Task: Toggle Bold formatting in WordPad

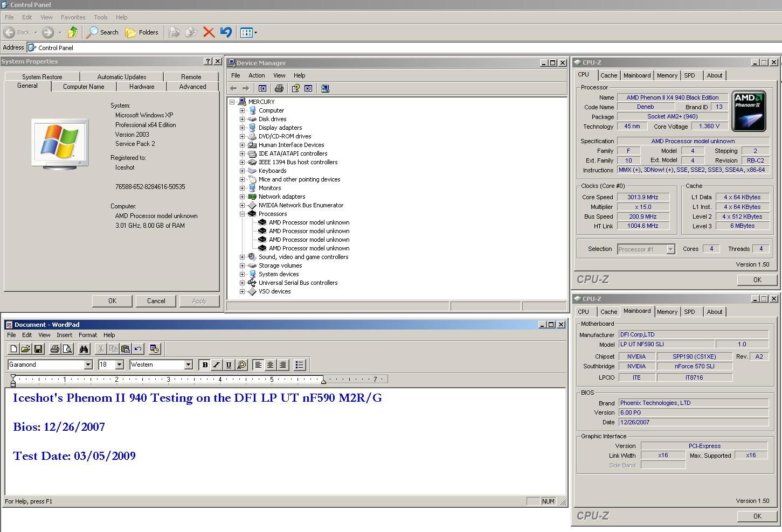Action: pyautogui.click(x=205, y=365)
